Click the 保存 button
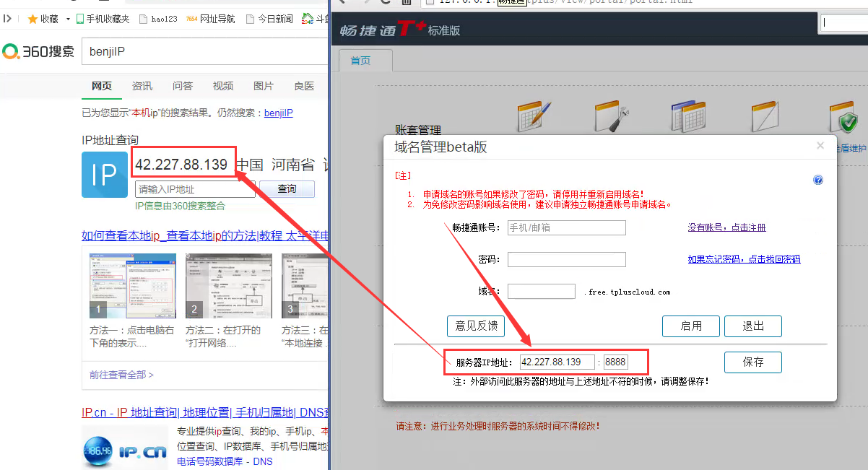 [x=753, y=362]
